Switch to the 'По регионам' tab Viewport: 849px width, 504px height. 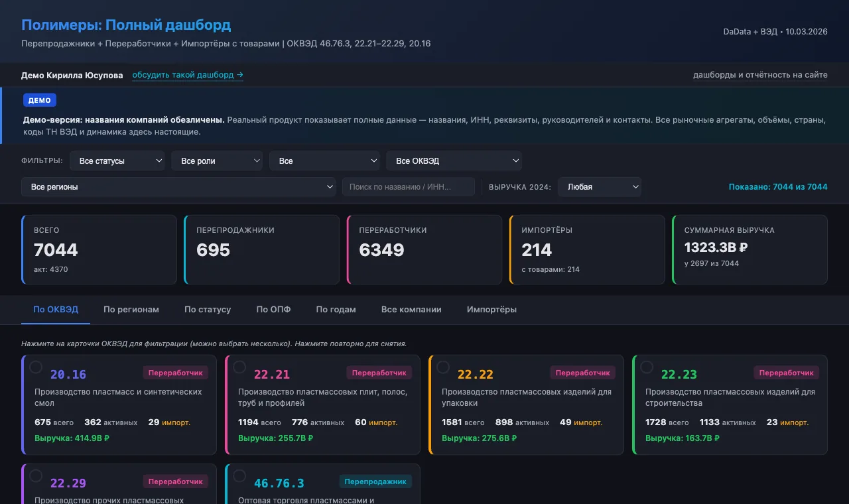tap(131, 310)
